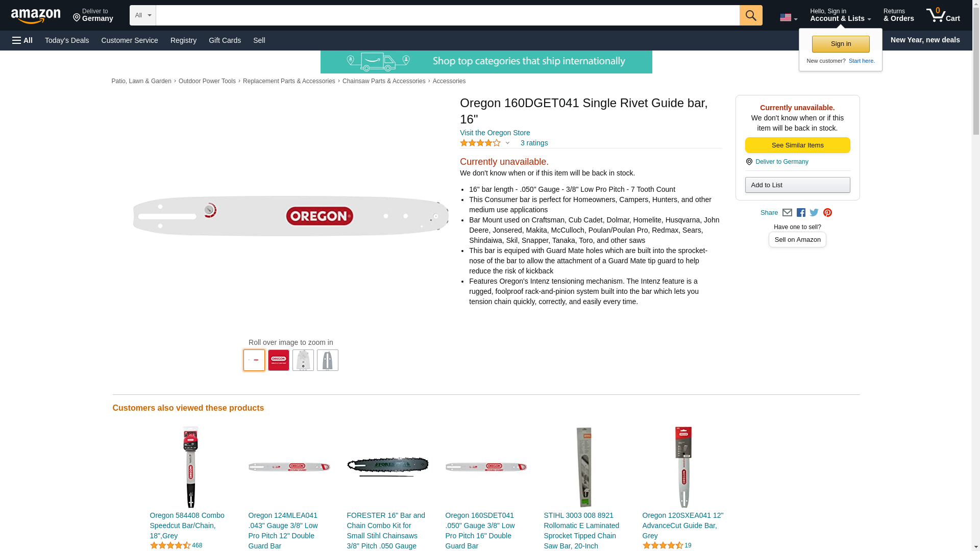Image resolution: width=980 pixels, height=551 pixels.
Task: Click the search magnifier Go button
Action: (750, 15)
